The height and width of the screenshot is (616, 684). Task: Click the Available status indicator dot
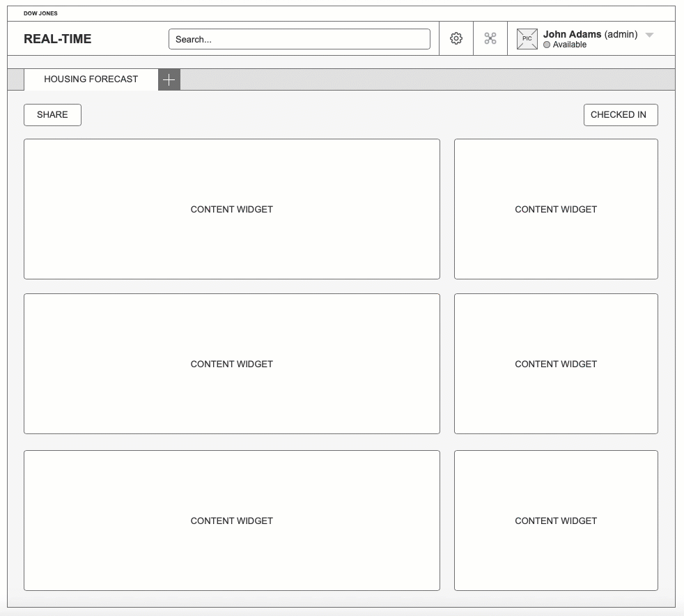547,45
